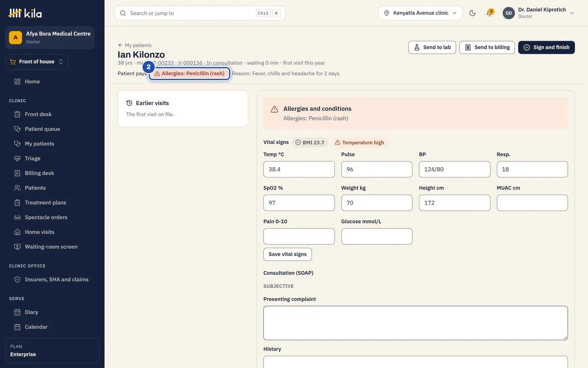This screenshot has height=368, width=588.
Task: Expand Front of house switcher
Action: tap(37, 62)
